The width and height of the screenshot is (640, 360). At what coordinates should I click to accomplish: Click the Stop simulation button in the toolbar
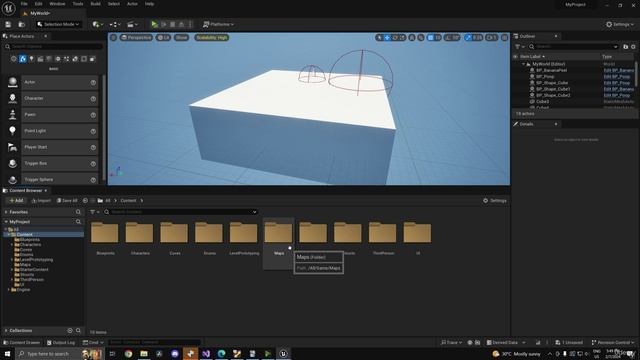(x=173, y=24)
